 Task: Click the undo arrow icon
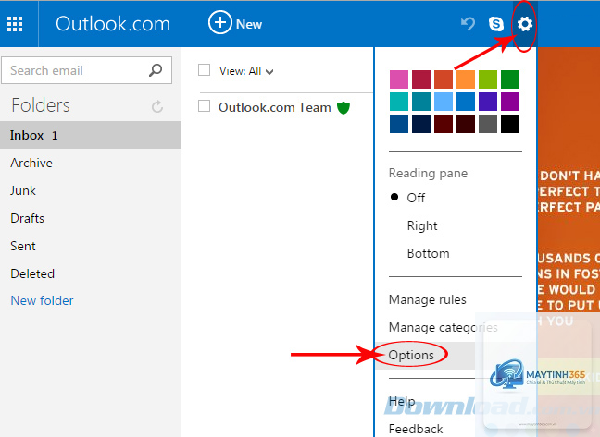pos(468,24)
